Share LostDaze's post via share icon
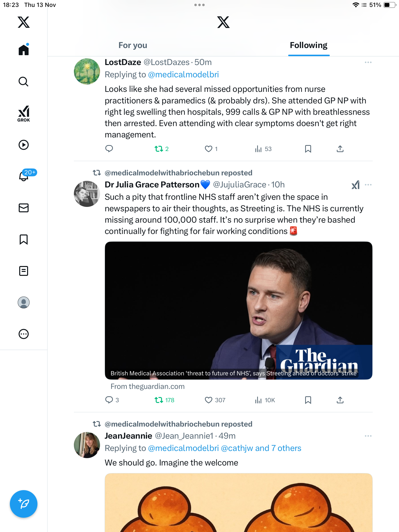Screen dimensions: 399x532 pos(340,149)
